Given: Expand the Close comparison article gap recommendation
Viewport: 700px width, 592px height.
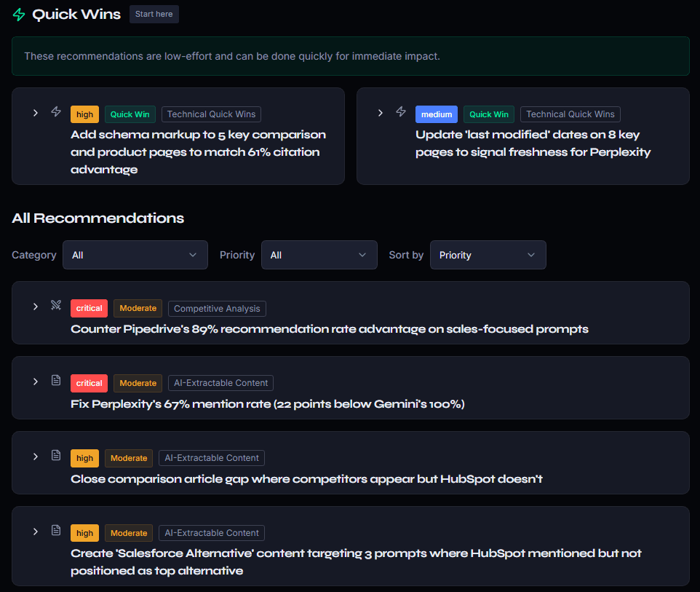Looking at the screenshot, I should click(35, 457).
